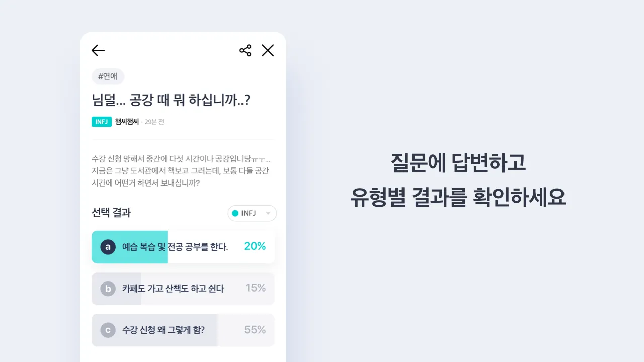The image size is (644, 362).
Task: Click the username 햄씨햄씨
Action: pos(128,121)
